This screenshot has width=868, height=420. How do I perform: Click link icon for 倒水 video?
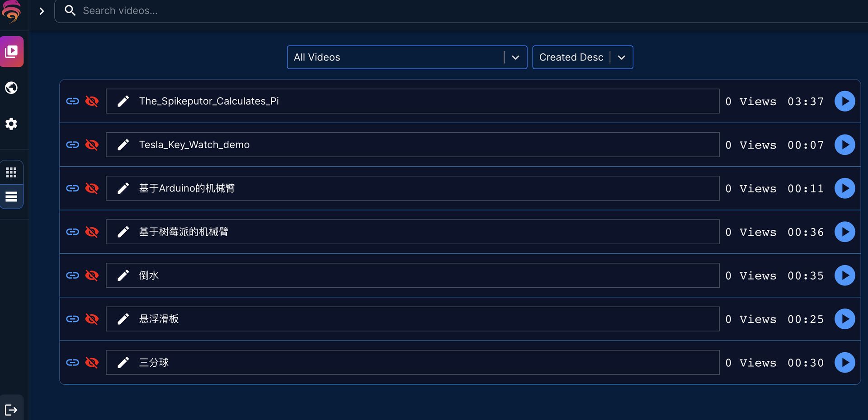pyautogui.click(x=72, y=275)
